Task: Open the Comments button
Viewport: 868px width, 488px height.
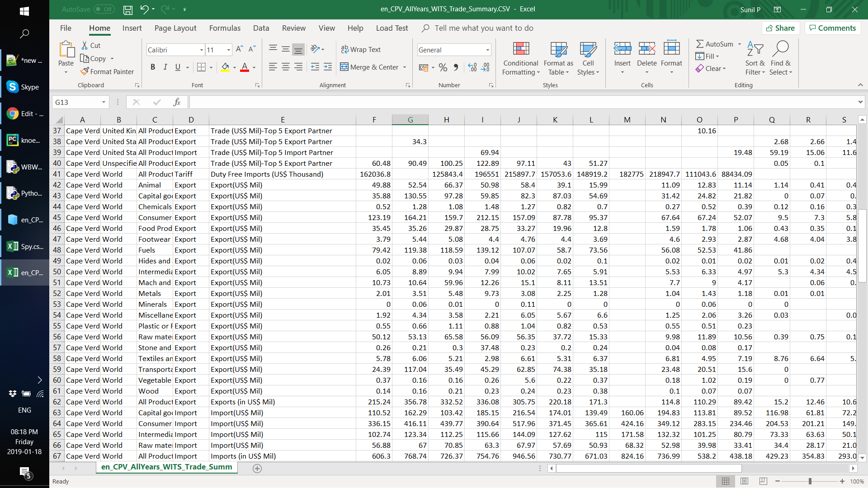Action: 832,28
